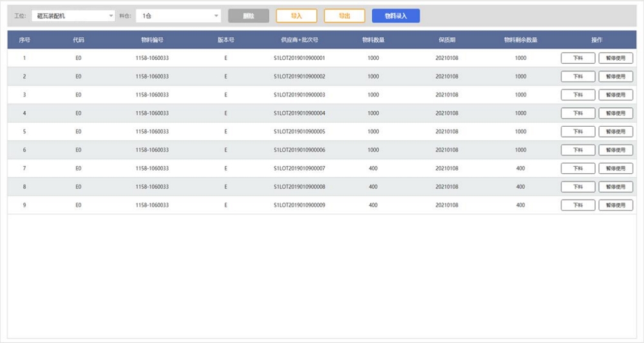
Task: Click the blue 物料录入 button
Action: point(395,15)
